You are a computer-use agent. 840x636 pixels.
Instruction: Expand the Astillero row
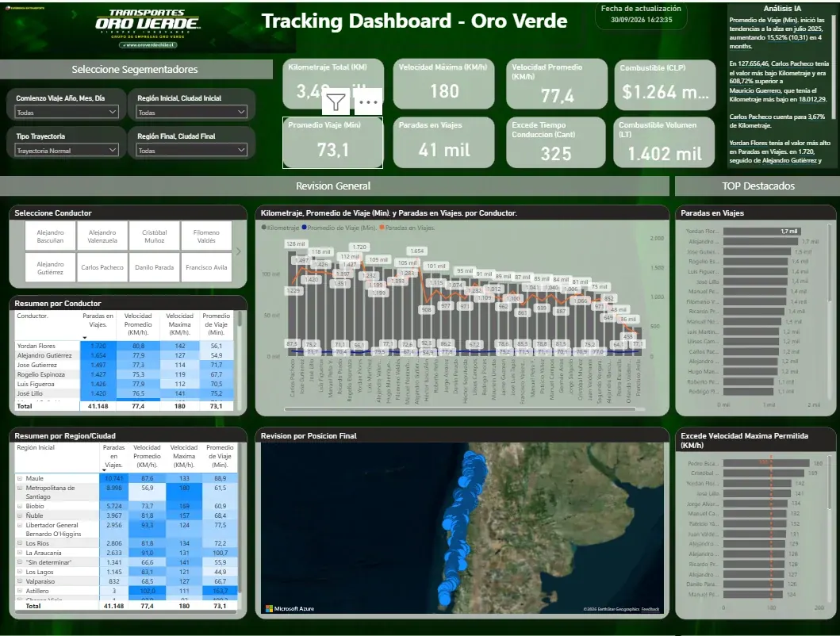(x=20, y=591)
